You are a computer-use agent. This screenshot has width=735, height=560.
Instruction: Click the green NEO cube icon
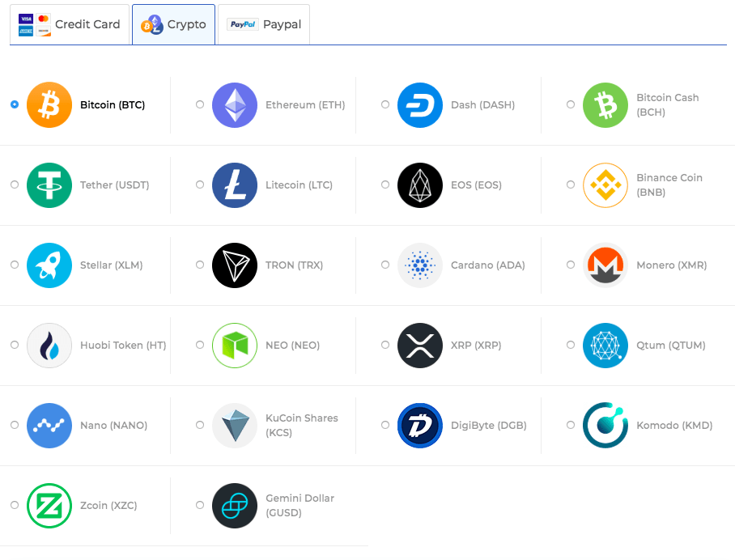(x=235, y=345)
